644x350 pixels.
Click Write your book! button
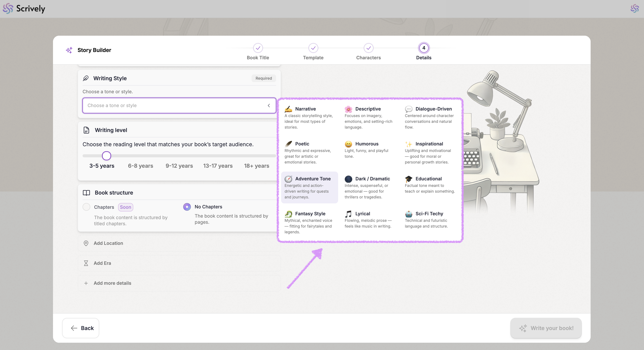pos(546,328)
